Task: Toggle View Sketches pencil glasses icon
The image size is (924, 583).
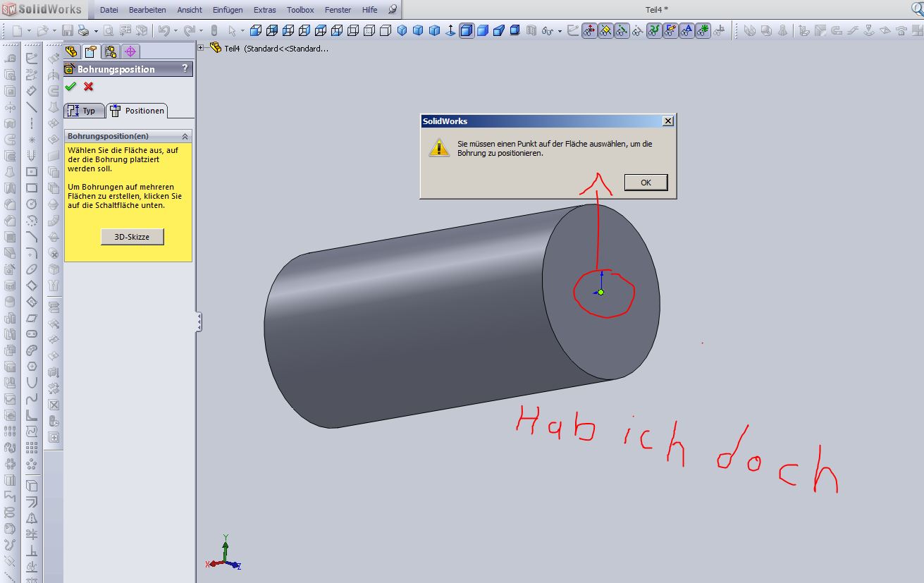Action: pyautogui.click(x=670, y=31)
